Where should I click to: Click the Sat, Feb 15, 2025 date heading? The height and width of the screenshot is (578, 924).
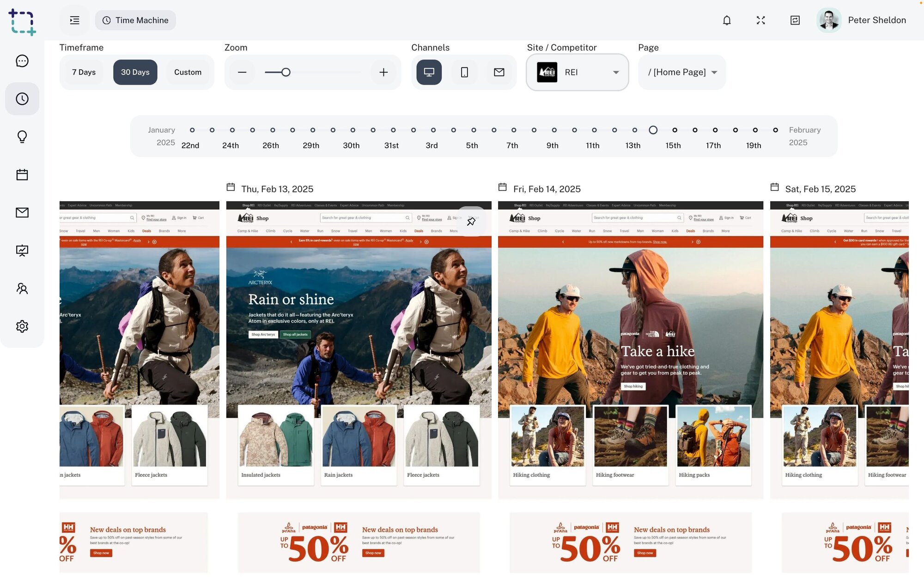pos(821,189)
